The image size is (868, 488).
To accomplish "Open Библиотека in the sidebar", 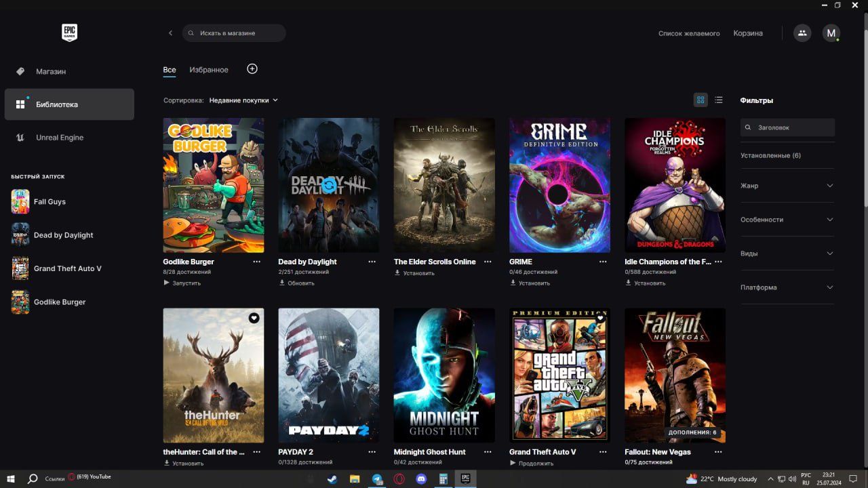I will tap(69, 104).
